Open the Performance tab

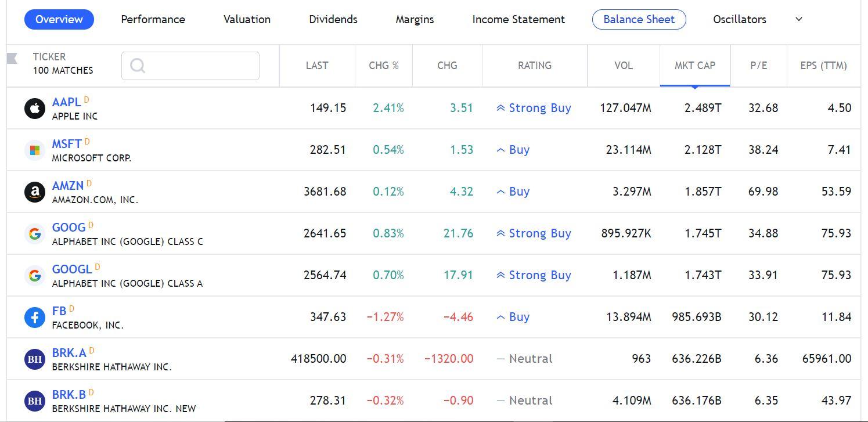[x=153, y=19]
